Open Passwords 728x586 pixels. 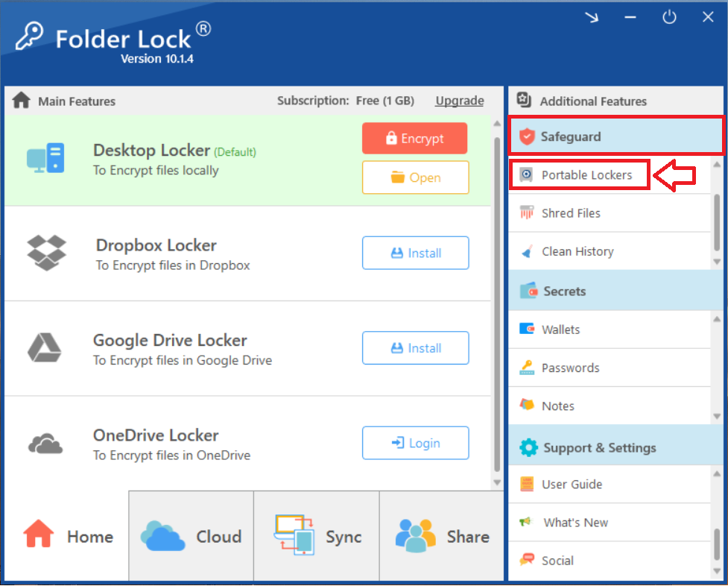coord(610,367)
